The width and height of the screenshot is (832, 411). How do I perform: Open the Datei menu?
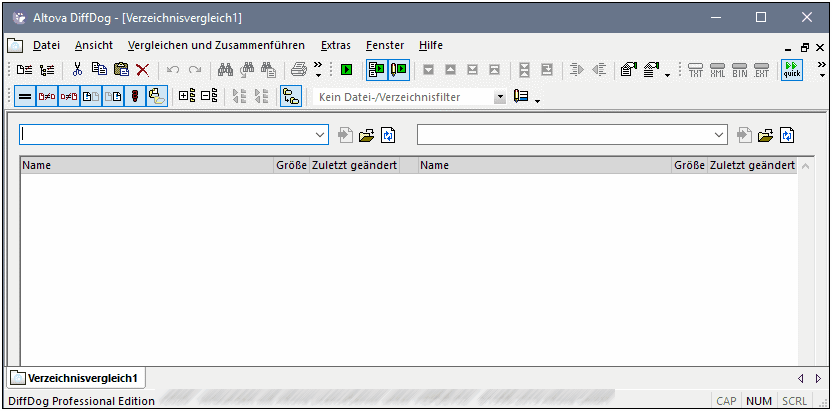tap(47, 46)
